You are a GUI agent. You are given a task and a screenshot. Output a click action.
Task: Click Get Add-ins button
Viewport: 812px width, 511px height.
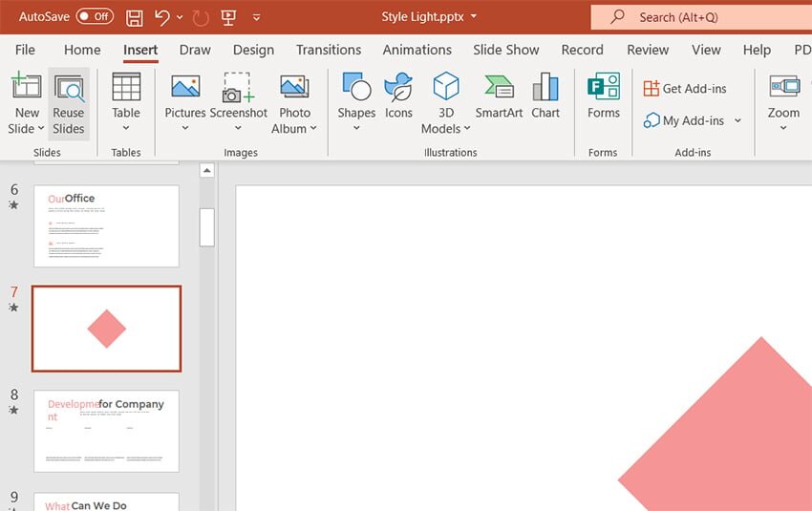click(685, 88)
